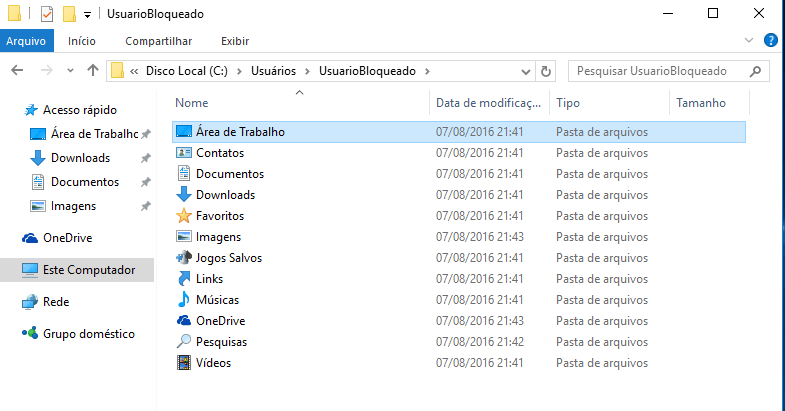Switch to the Exibir ribbon tab
Screen dimensions: 785x411
[235, 41]
